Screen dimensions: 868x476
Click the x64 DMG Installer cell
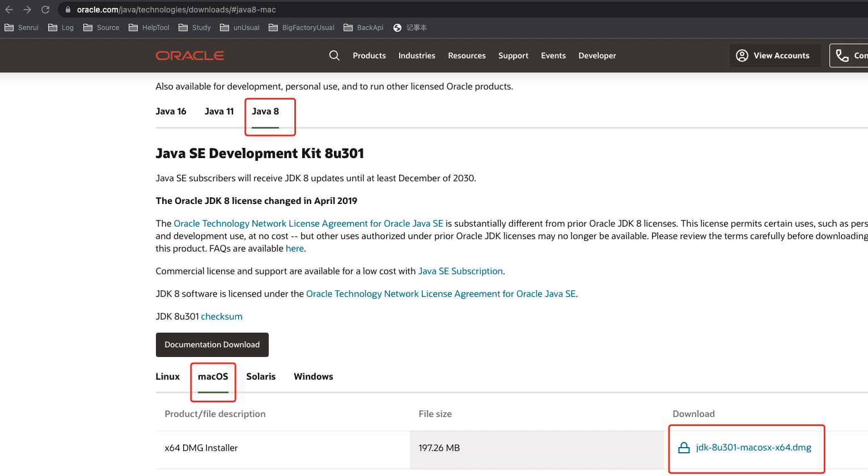(x=282, y=450)
